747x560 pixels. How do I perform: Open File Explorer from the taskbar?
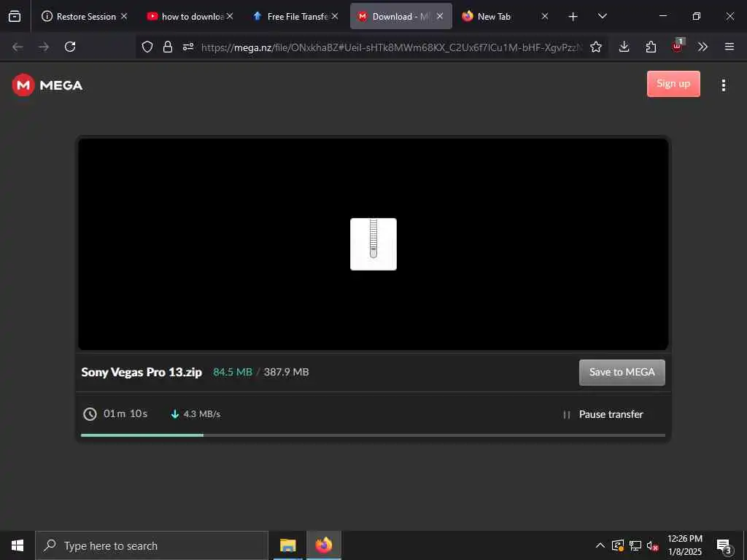[x=287, y=545]
